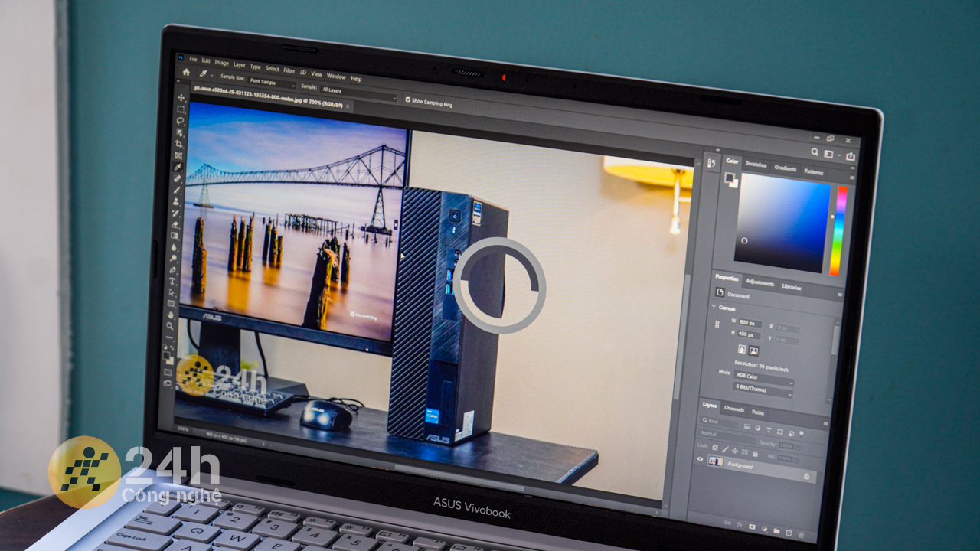Open the Sample Size dropdown
Screen dimensions: 980x551
[x=272, y=81]
